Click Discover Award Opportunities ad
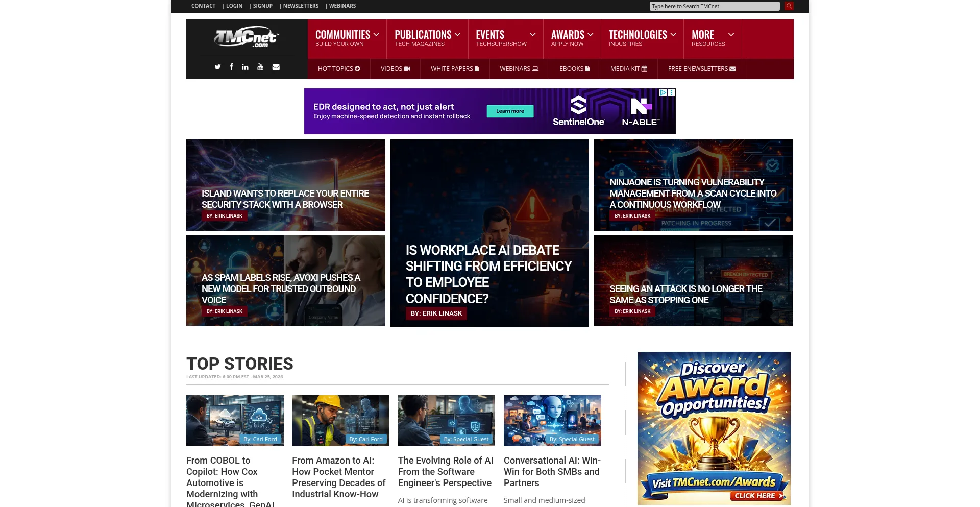The image size is (980, 507). tap(714, 428)
